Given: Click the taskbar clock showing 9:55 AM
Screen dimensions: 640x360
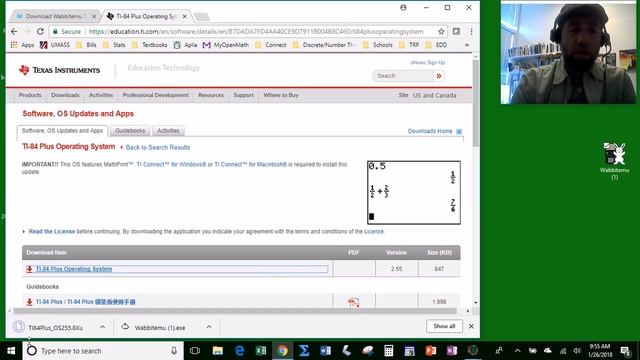Looking at the screenshot, I should tap(600, 351).
